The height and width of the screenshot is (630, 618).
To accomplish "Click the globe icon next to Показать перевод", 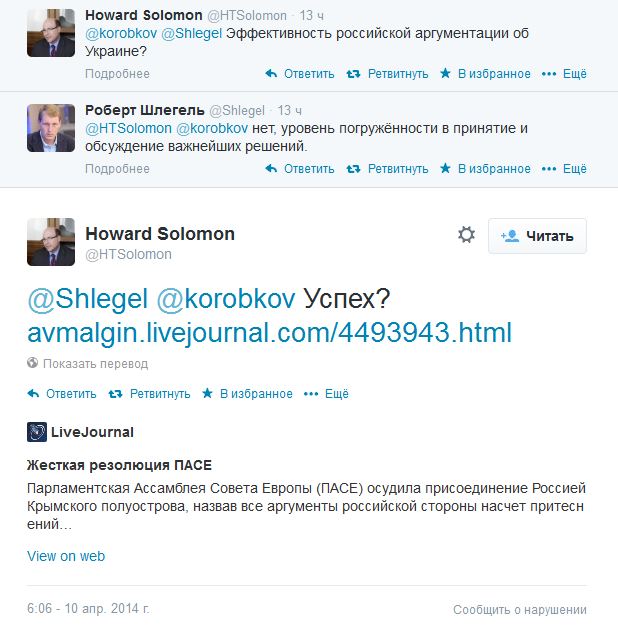I will click(32, 363).
